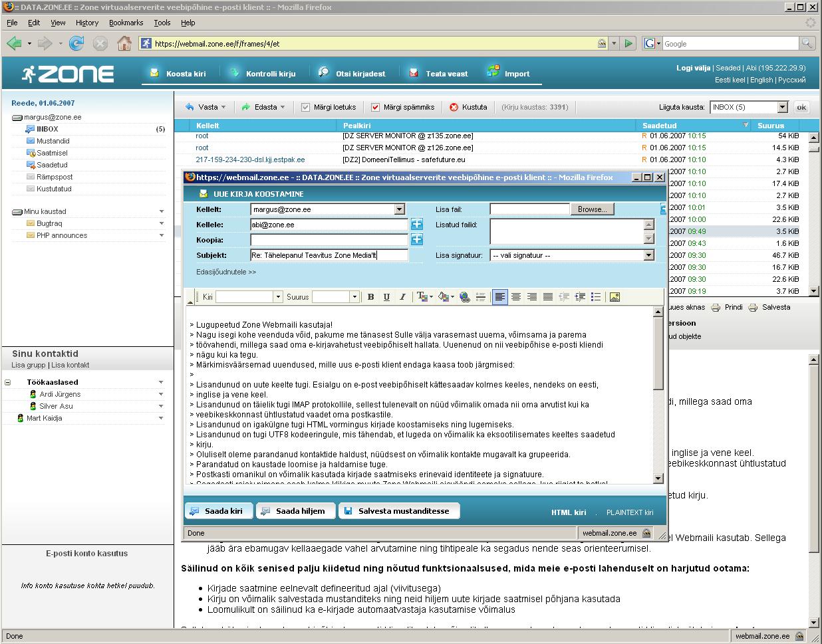Switch compose mode to PLAINTEXT kiri
Viewport: 822px width, 644px height.
630,512
